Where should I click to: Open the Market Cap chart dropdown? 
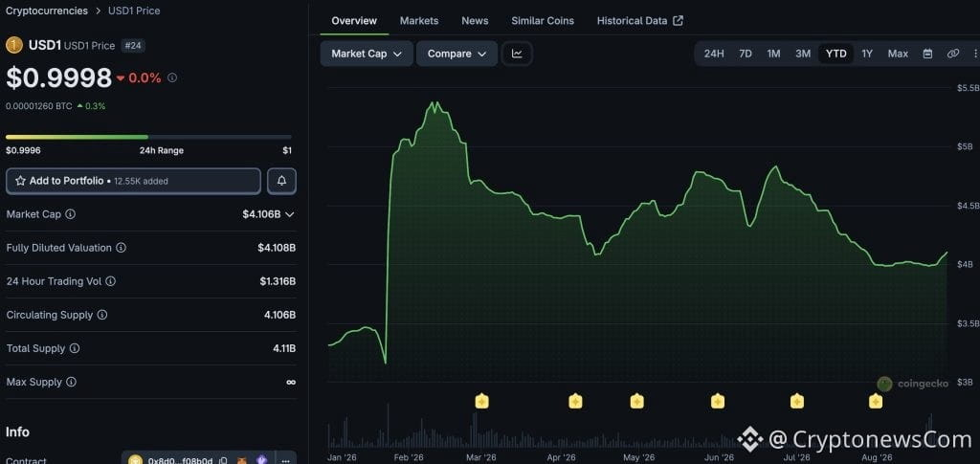(x=367, y=54)
